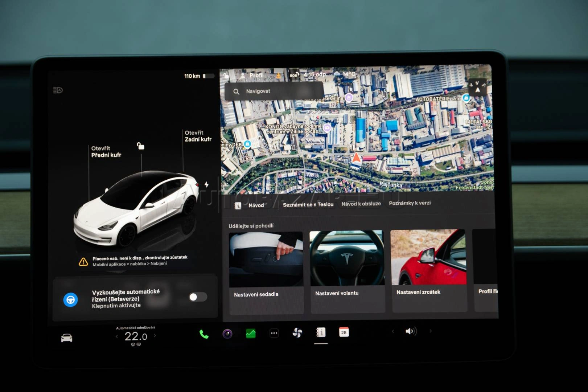
Task: Raise volume with right chevron
Action: click(431, 331)
